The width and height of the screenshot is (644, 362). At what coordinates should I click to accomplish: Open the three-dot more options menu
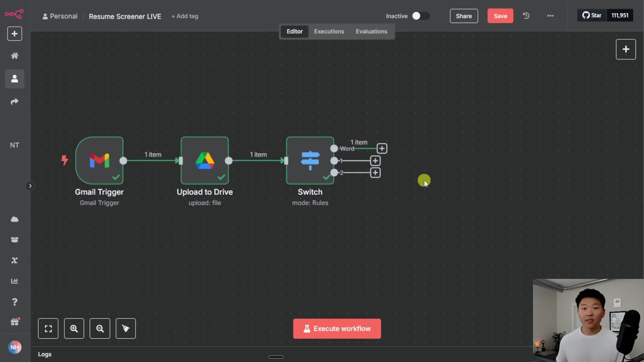pyautogui.click(x=550, y=16)
